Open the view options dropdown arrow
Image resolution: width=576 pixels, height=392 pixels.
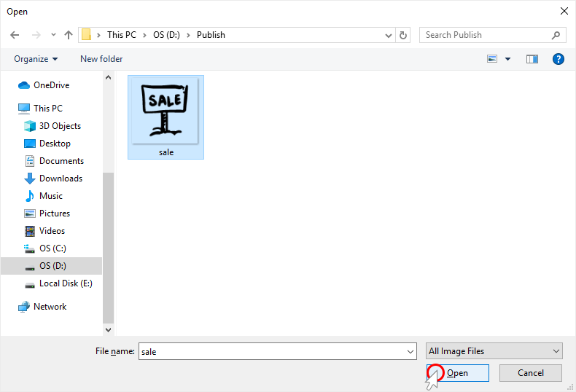(508, 59)
